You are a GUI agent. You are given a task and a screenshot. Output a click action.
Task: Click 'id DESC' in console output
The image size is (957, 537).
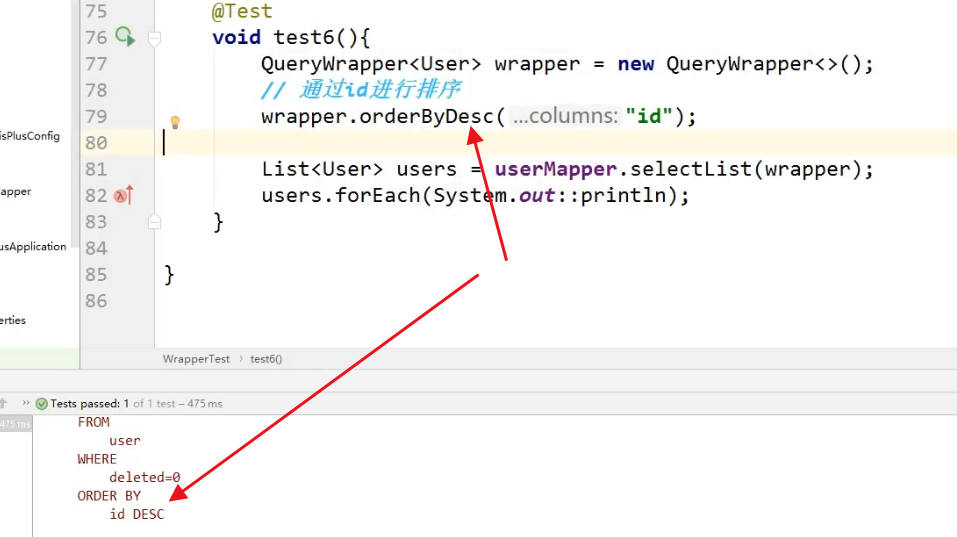pyautogui.click(x=137, y=514)
